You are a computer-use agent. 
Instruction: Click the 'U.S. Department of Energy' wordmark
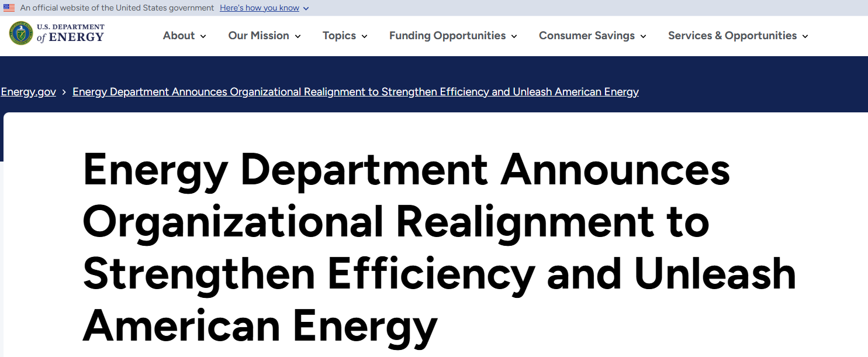click(x=70, y=34)
